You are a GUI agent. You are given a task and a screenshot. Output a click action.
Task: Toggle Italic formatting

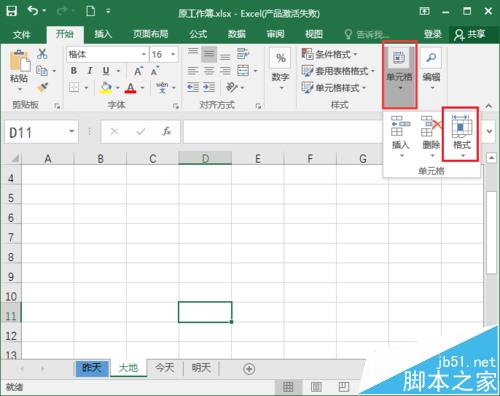(x=90, y=71)
